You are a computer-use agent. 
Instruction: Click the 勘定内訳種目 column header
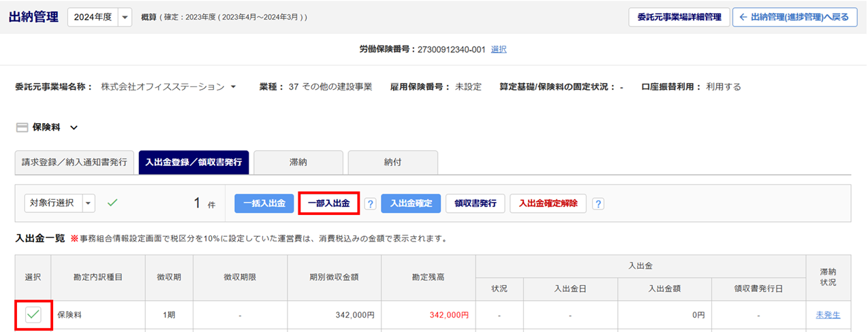coord(98,278)
